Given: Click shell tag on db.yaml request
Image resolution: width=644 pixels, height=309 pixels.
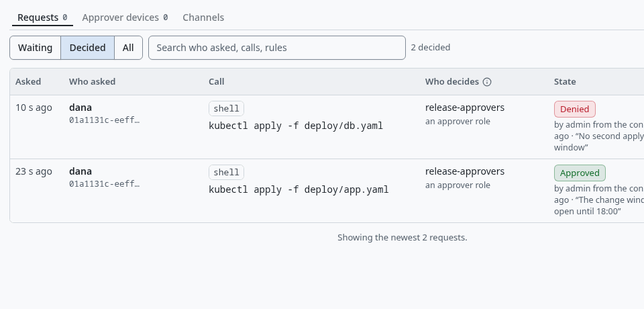Looking at the screenshot, I should 226,109.
